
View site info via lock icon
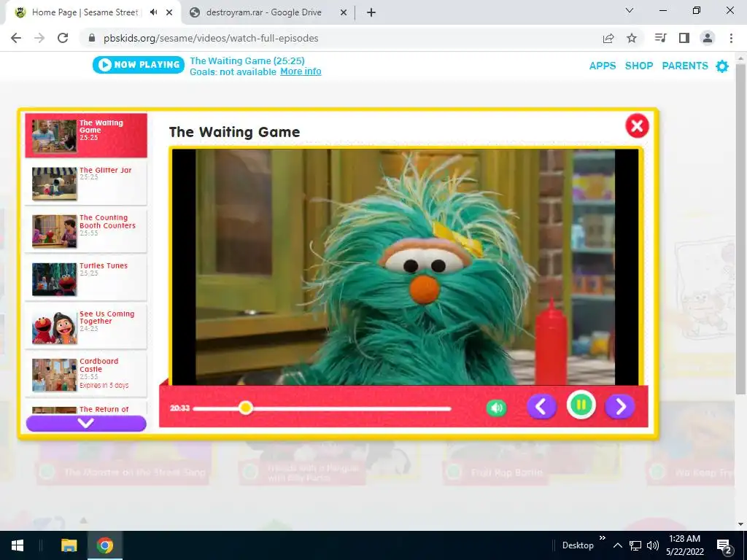coord(92,38)
